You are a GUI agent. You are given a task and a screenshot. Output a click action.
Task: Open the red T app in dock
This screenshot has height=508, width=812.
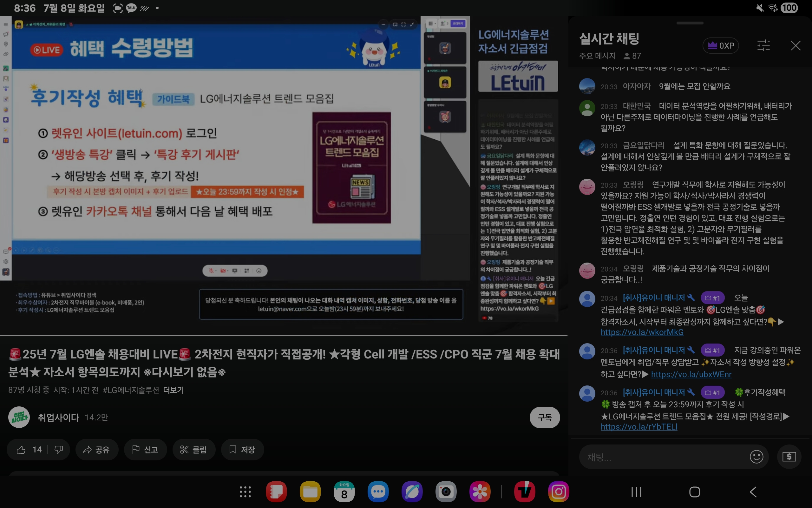(524, 491)
